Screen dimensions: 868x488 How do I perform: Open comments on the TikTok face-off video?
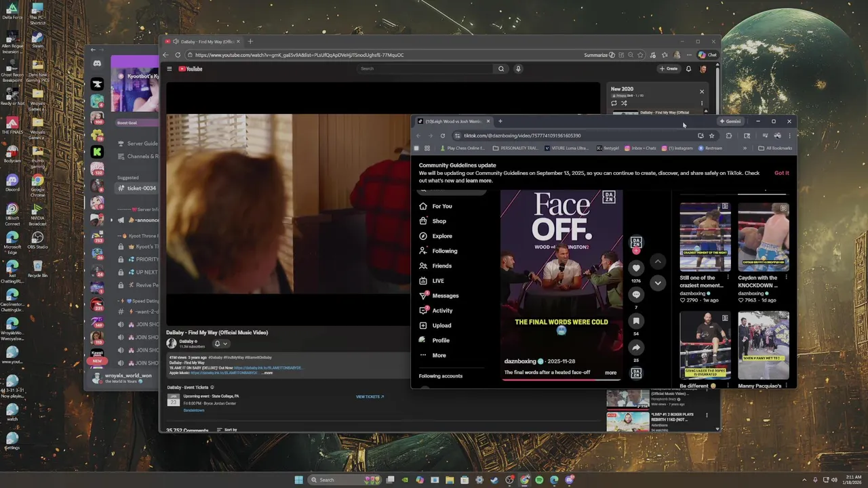pyautogui.click(x=636, y=295)
